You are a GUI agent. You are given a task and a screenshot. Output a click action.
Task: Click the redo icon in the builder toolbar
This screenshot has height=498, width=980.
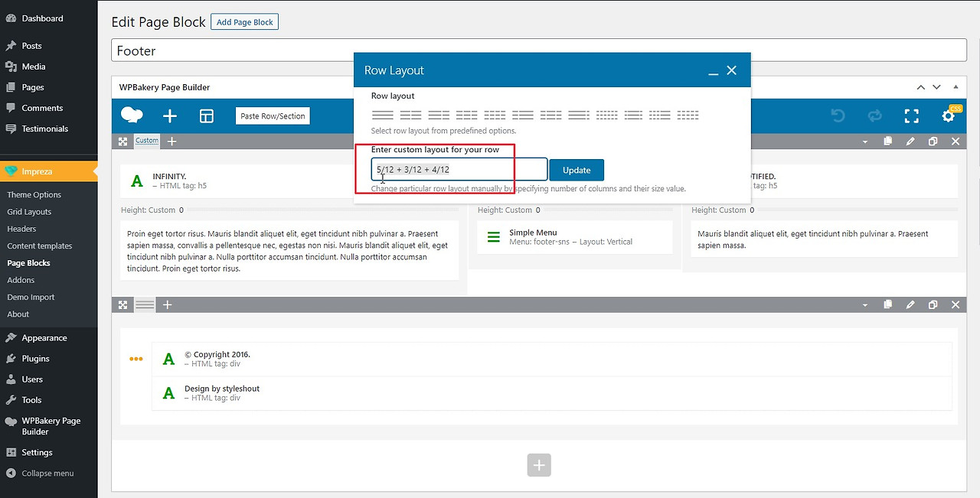click(874, 116)
